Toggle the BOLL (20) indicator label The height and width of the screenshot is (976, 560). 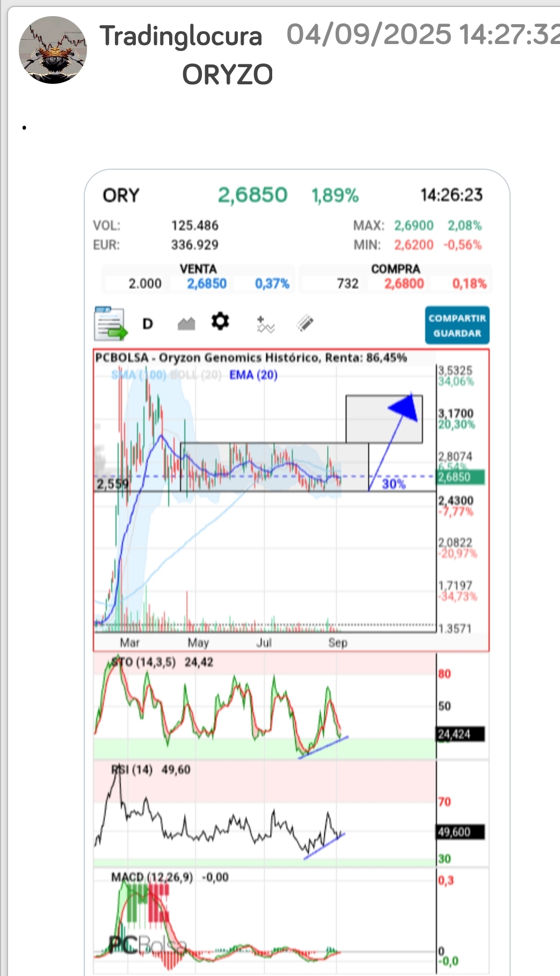(x=195, y=375)
